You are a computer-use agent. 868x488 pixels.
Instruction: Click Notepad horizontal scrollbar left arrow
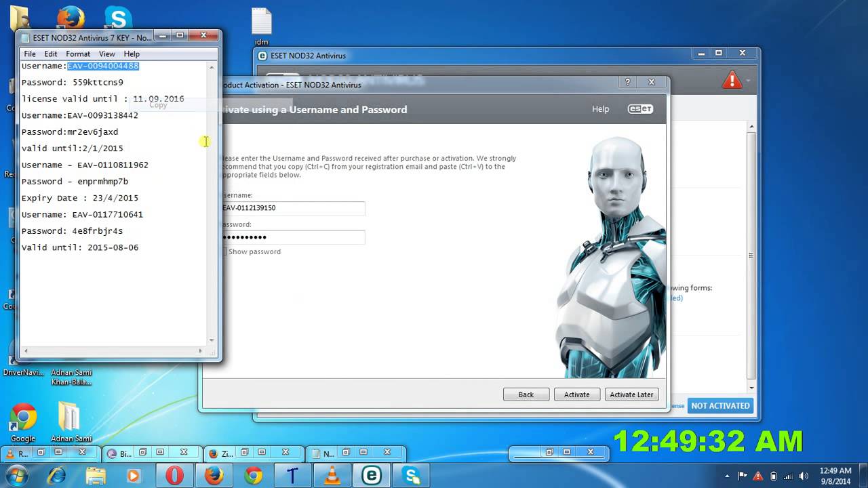(26, 350)
